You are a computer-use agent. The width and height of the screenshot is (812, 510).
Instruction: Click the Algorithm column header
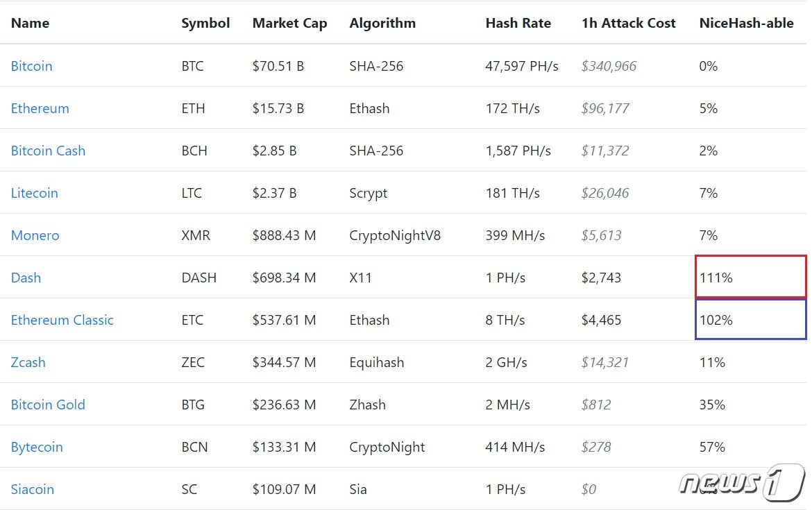[x=382, y=24]
